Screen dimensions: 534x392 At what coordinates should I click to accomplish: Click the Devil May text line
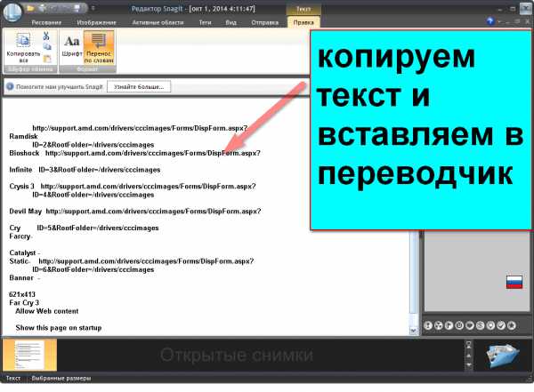coord(135,212)
